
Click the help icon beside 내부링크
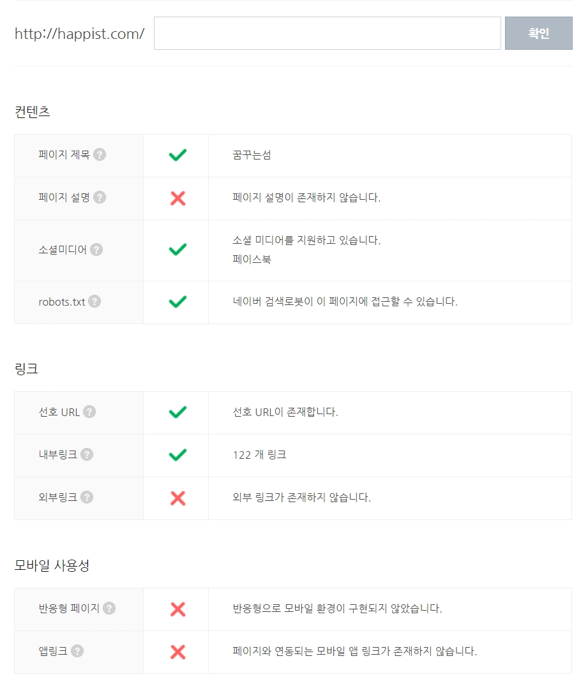87,454
